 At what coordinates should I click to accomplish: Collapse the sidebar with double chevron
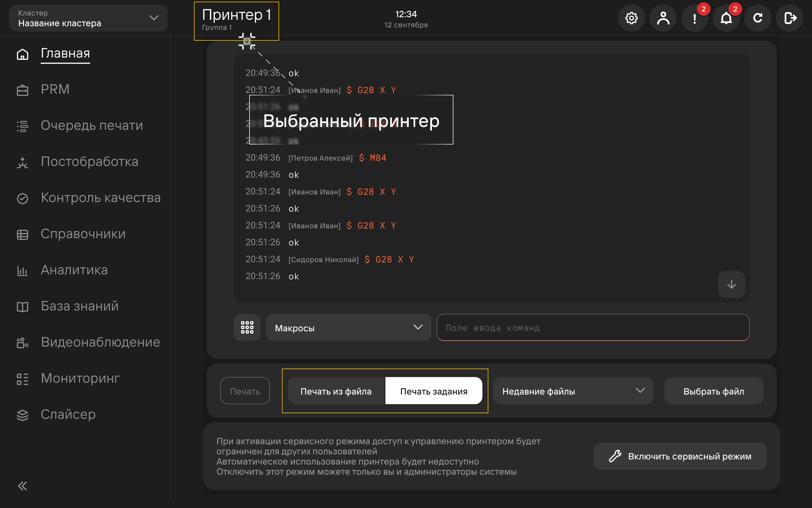(x=23, y=486)
